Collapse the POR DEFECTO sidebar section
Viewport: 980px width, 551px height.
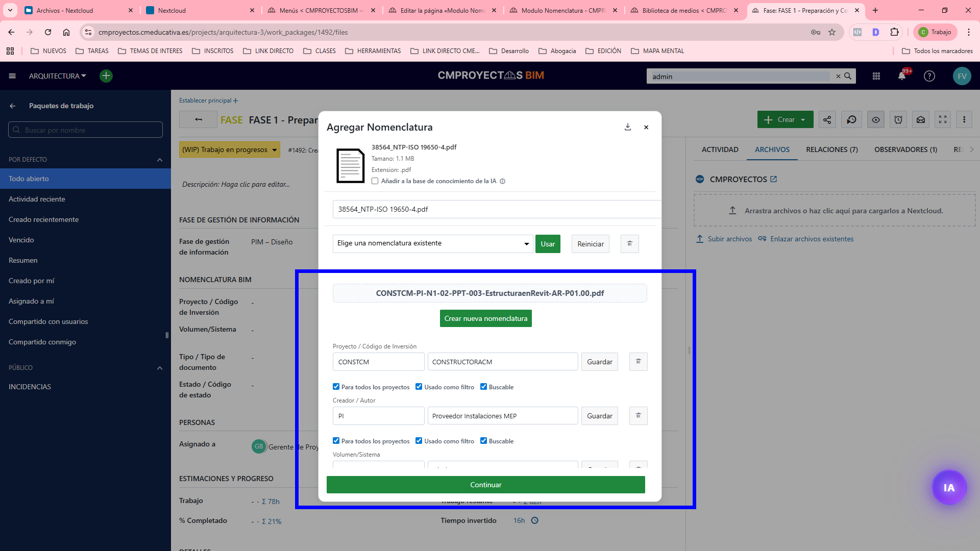(160, 160)
